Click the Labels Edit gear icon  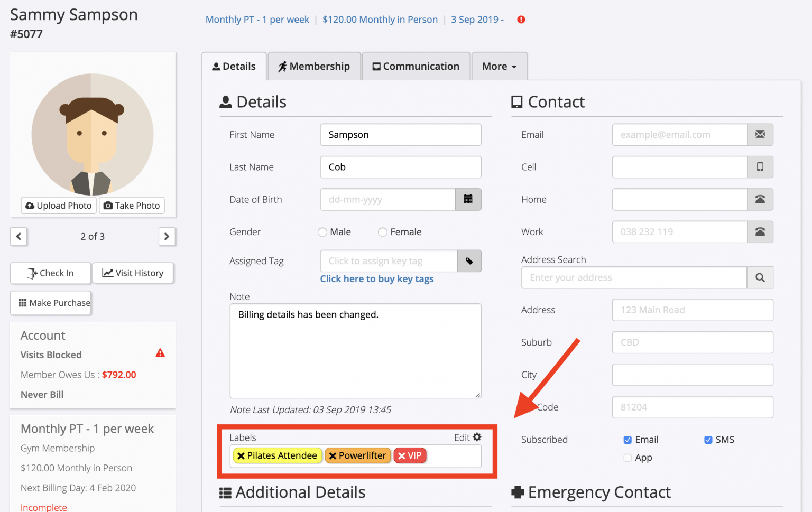point(477,437)
